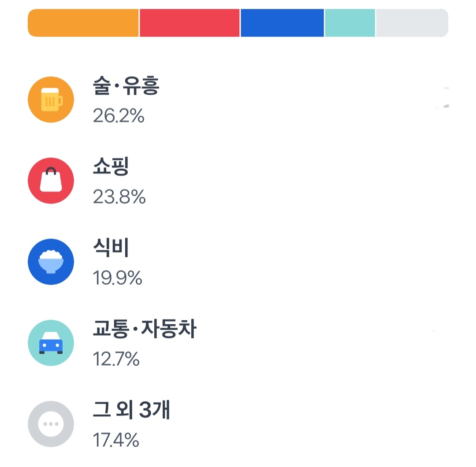
Task: Select the teal segment of the spending bar
Action: [x=350, y=23]
